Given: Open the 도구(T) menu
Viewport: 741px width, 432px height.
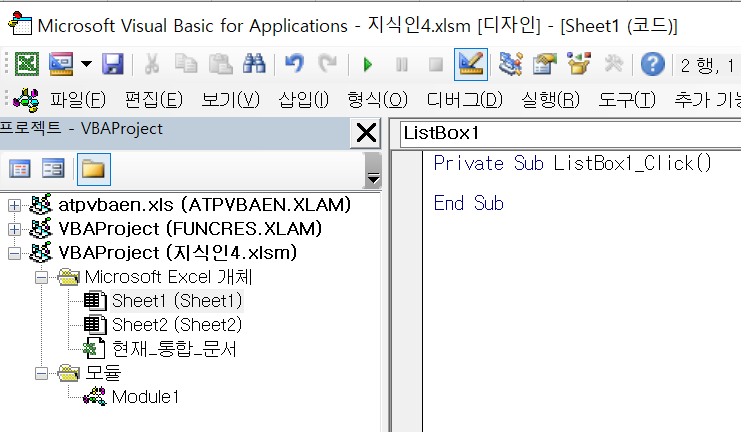Looking at the screenshot, I should click(627, 100).
